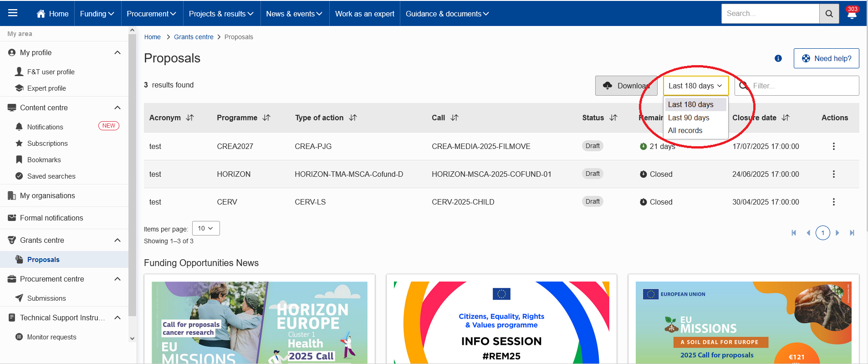Click the Saved searches checkmark icon

pyautogui.click(x=19, y=176)
